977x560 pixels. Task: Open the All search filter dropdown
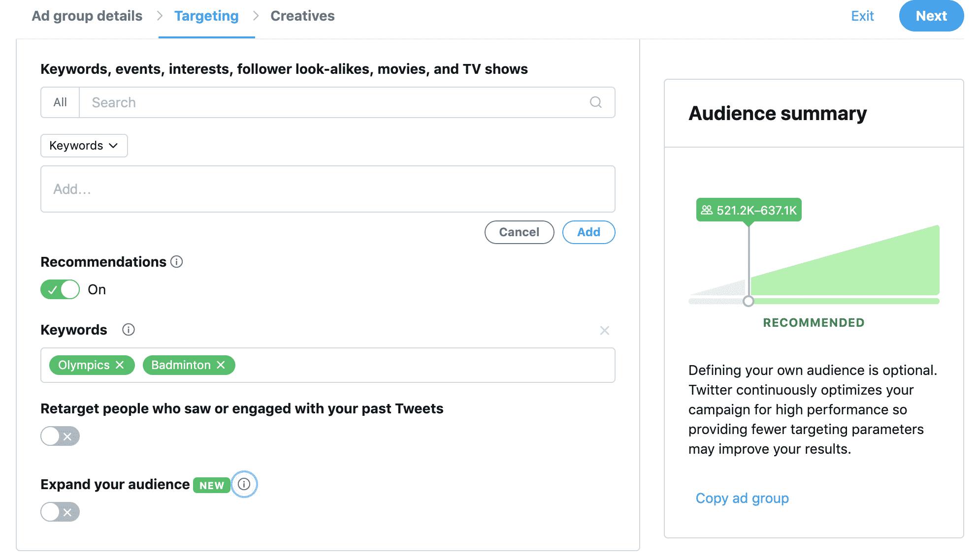[x=60, y=102]
